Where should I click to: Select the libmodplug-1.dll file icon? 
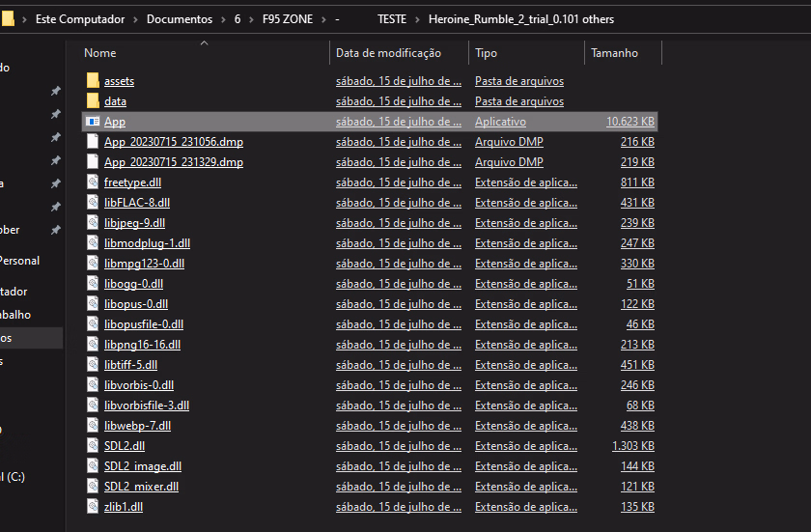coord(93,242)
